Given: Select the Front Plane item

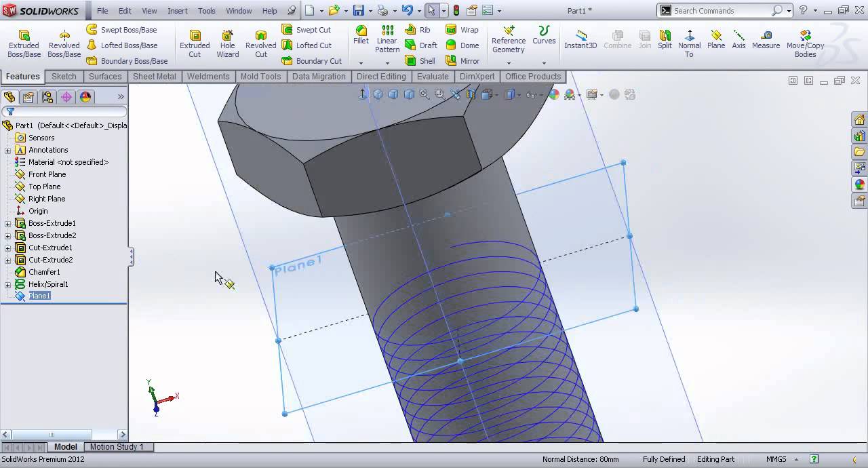Looking at the screenshot, I should click(47, 174).
